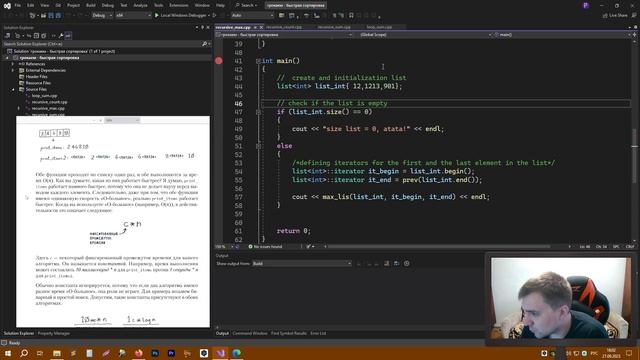Toggle breakpoint on line 41
This screenshot has width=640, height=360.
coord(219,61)
